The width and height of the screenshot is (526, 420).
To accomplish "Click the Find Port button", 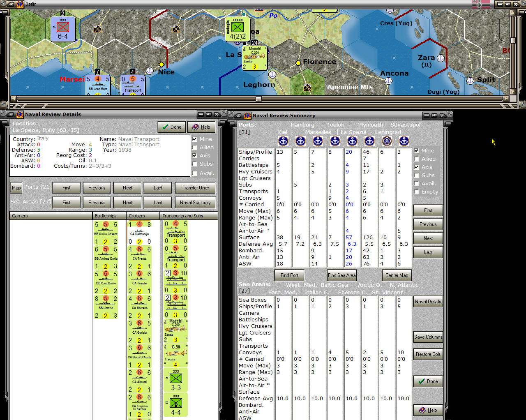I will pyautogui.click(x=289, y=275).
